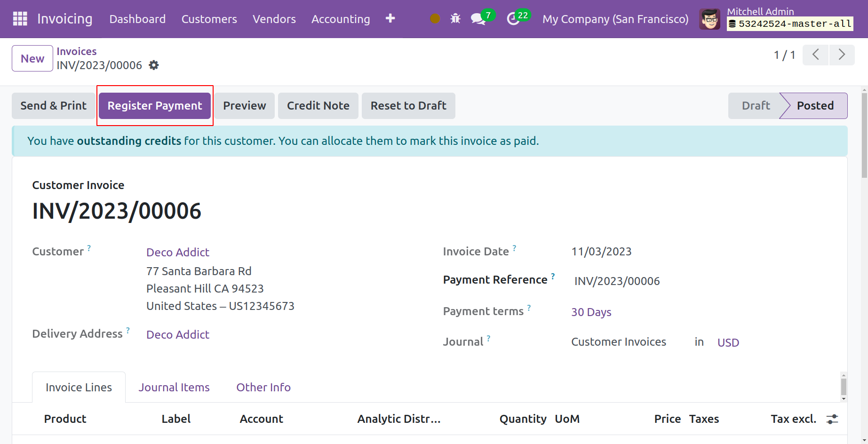Screen dimensions: 868x444
Task: Open the Accounting menu
Action: coord(341,19)
